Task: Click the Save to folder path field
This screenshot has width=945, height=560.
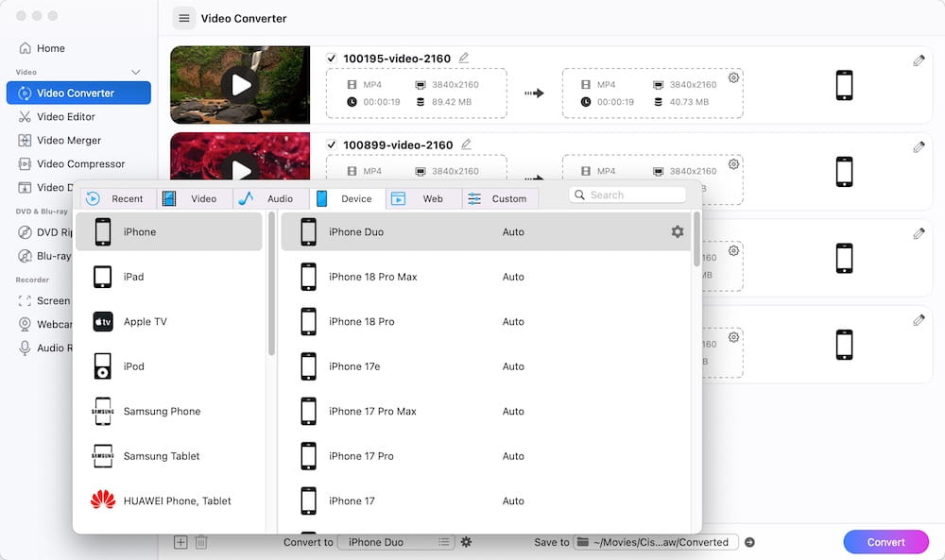Action: click(x=655, y=542)
